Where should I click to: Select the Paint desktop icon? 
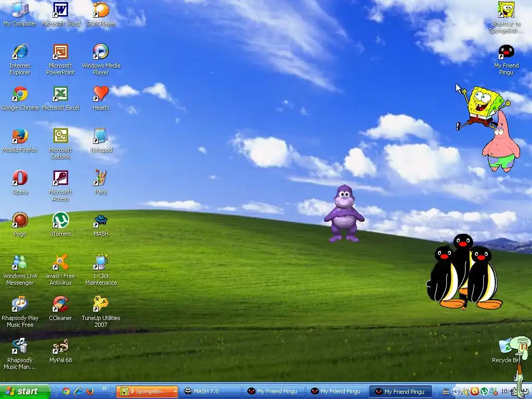[101, 182]
